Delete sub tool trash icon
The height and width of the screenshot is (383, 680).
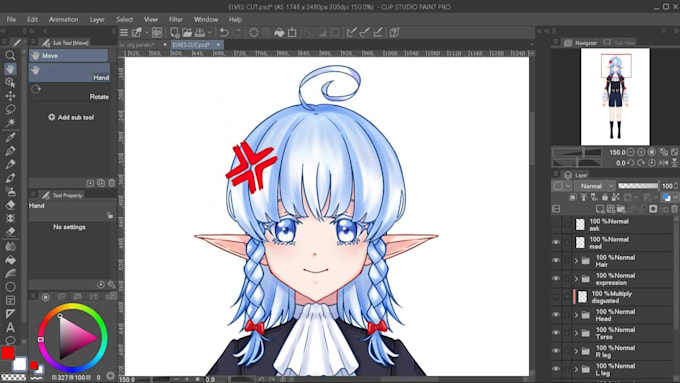click(x=111, y=183)
